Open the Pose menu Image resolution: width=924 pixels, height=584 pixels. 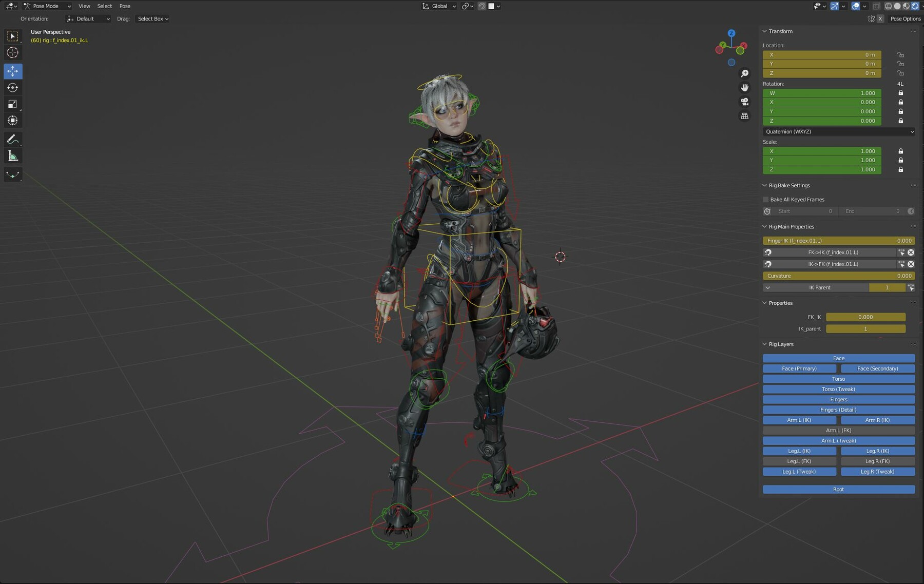pyautogui.click(x=124, y=6)
